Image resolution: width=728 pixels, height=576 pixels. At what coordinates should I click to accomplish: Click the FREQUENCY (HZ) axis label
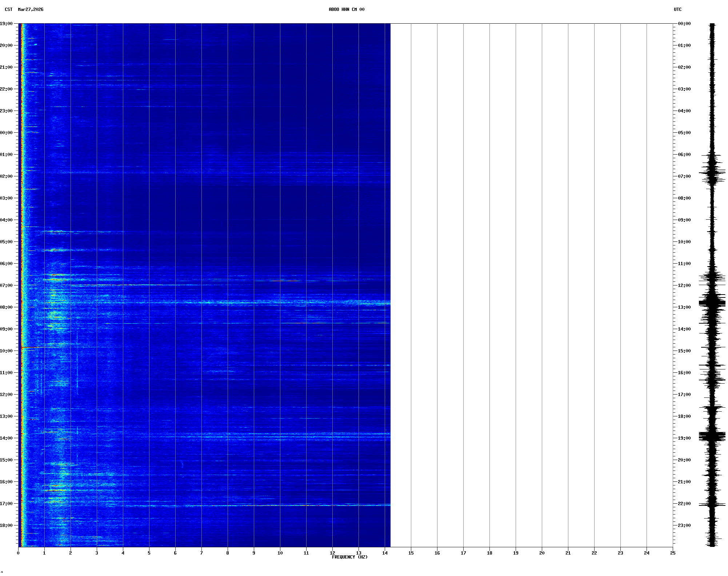349,557
